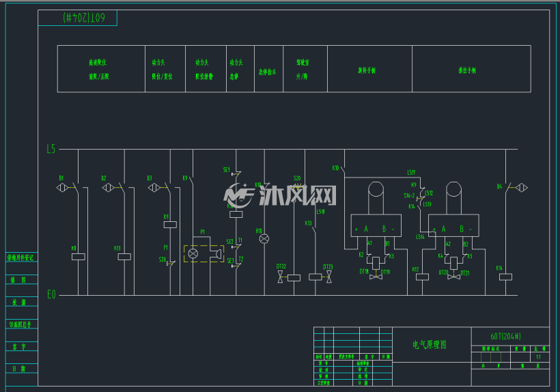Click the B4 proximity sensor diamond symbol

[x=522, y=187]
